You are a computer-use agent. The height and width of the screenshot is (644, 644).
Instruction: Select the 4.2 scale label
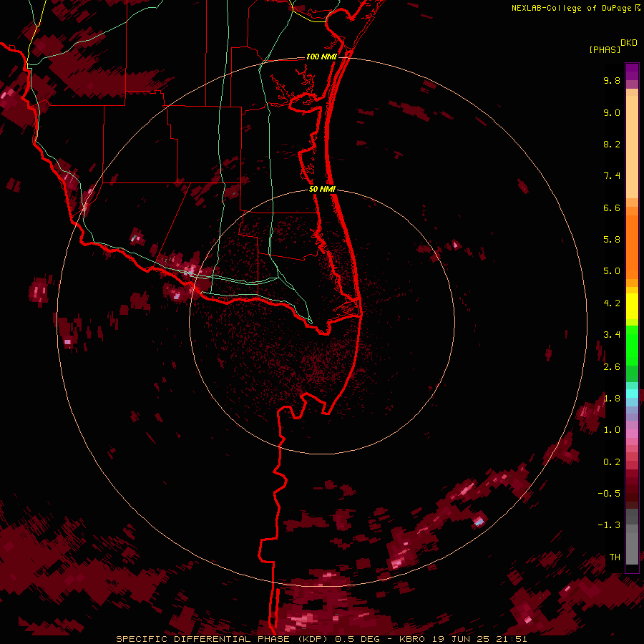tap(612, 303)
